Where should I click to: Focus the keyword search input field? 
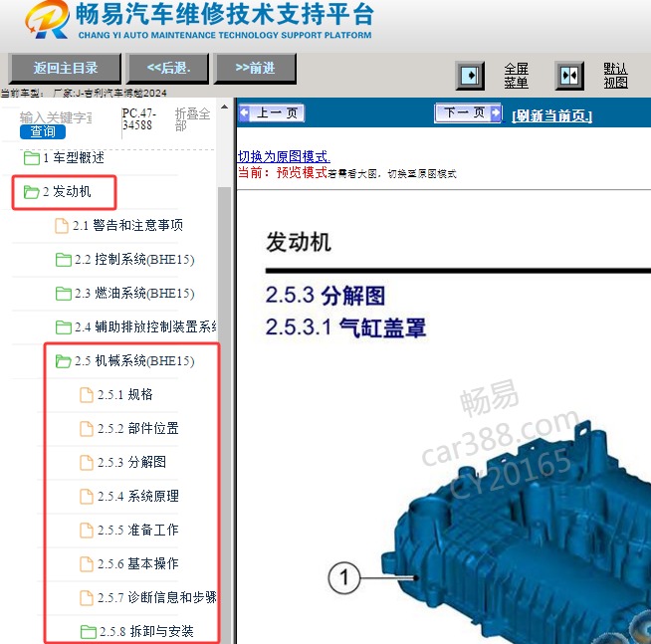(x=56, y=117)
